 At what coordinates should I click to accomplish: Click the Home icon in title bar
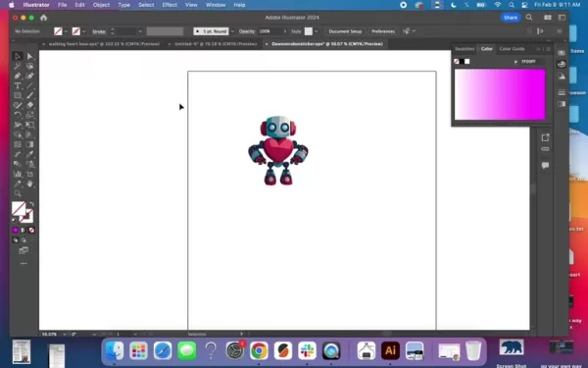[43, 18]
